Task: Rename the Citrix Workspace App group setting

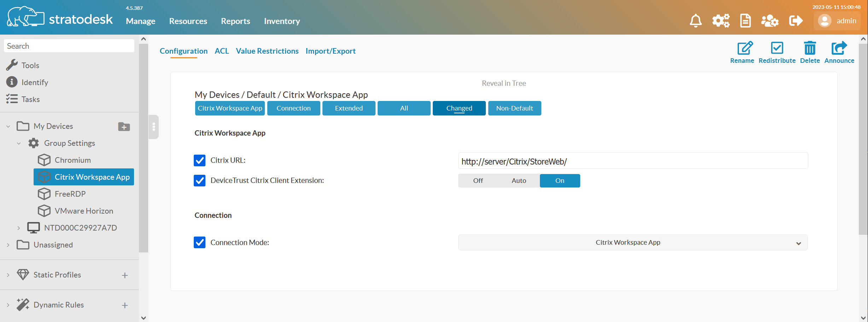Action: click(x=742, y=52)
